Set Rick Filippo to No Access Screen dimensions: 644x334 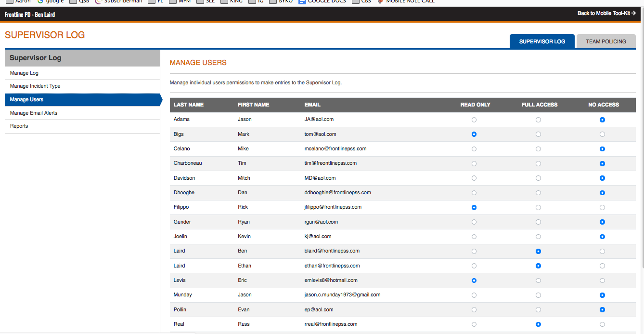(602, 208)
